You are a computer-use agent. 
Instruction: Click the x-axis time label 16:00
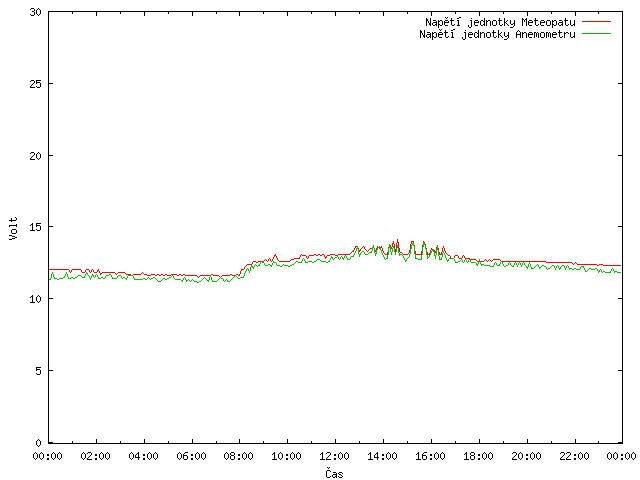point(430,456)
